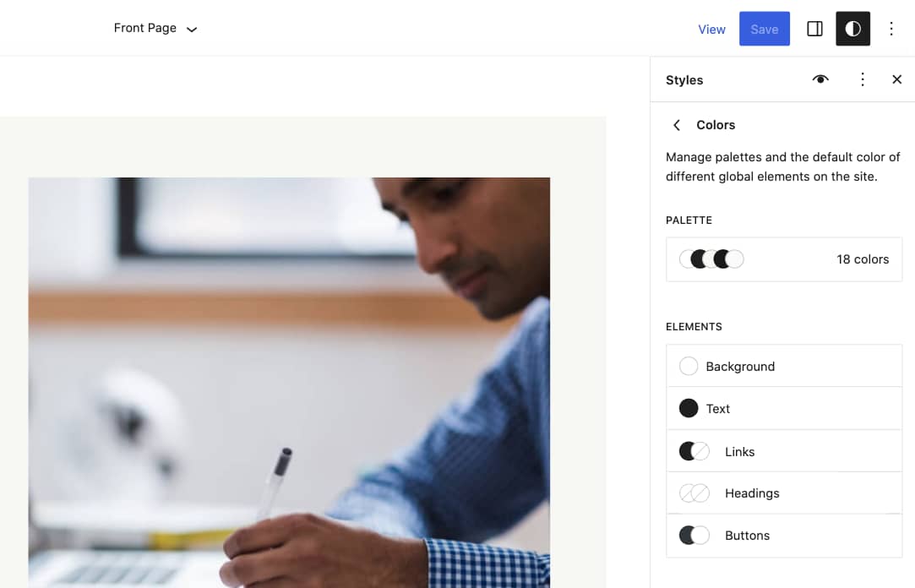Edit the Text element color
This screenshot has width=915, height=588.
784,408
